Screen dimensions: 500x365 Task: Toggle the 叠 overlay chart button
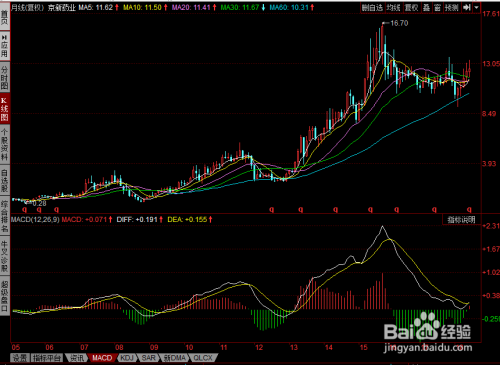426,7
